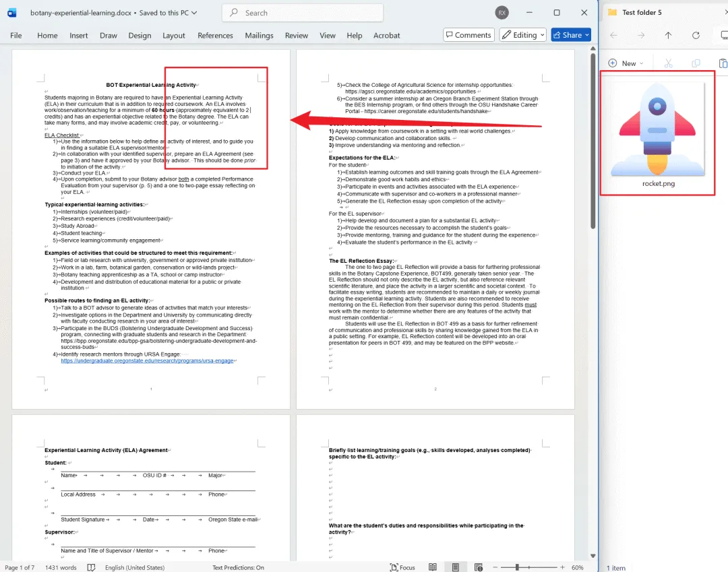Switch to Read Mode view icon

[432, 567]
